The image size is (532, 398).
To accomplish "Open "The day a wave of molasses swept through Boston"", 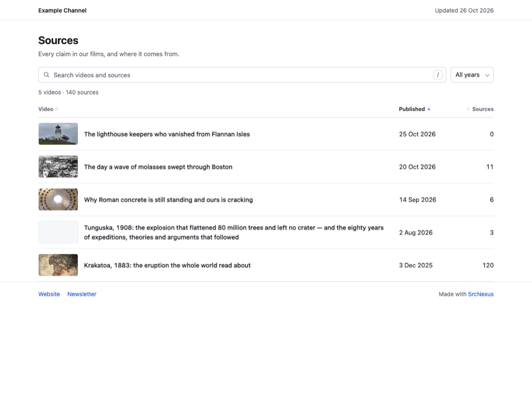I will [158, 167].
